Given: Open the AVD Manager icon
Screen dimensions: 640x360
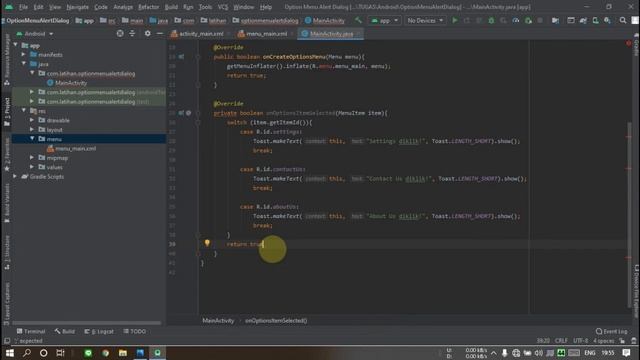Looking at the screenshot, I should pos(596,20).
